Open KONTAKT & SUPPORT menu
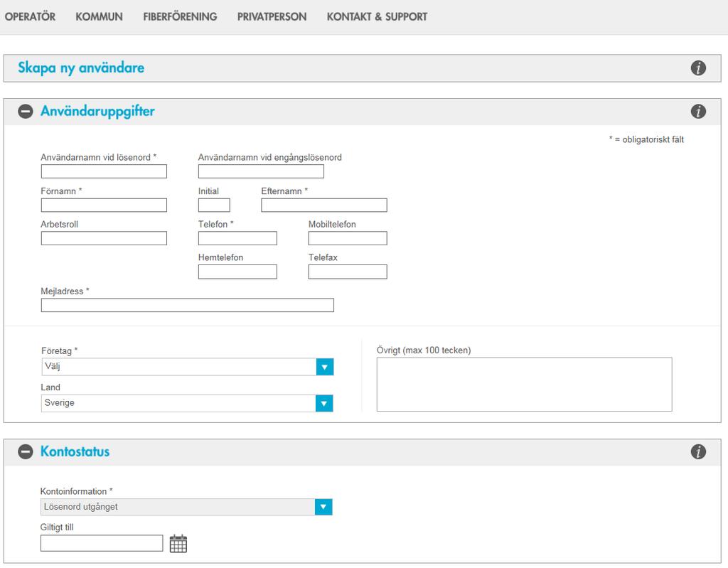728x568 pixels. (377, 17)
